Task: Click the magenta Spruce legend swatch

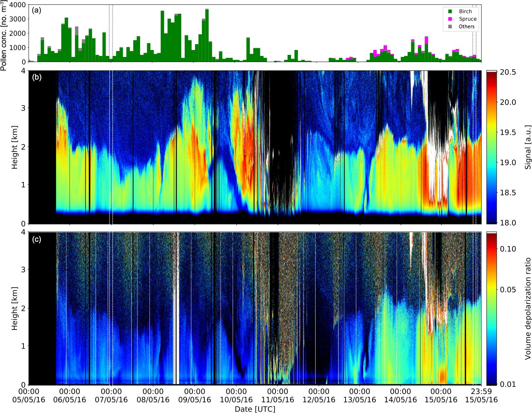Action: 450,19
